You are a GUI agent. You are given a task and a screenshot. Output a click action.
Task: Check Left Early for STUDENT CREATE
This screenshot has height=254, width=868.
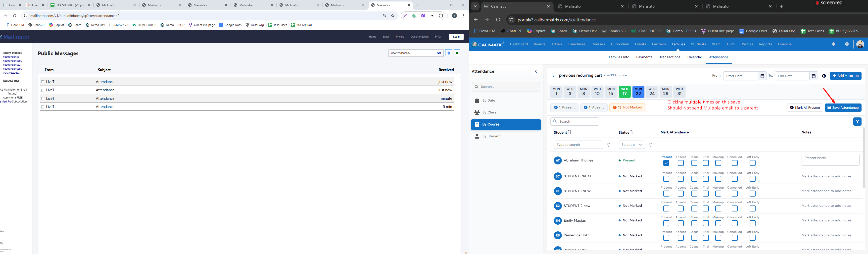(753, 179)
